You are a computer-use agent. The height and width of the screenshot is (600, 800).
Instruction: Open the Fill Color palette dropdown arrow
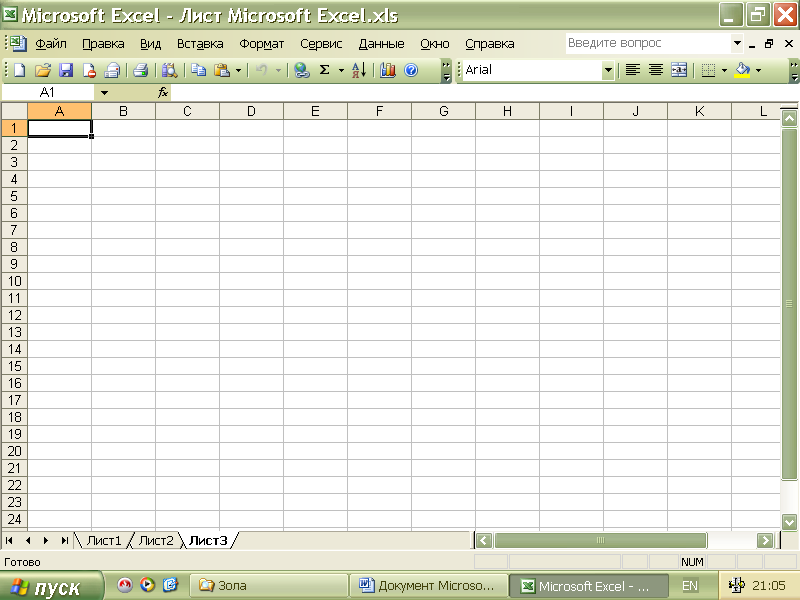click(x=759, y=70)
